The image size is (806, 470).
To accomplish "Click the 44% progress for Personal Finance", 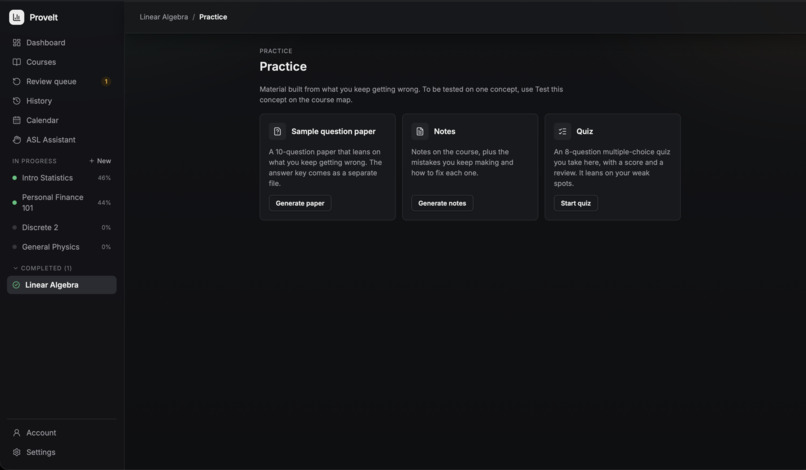I will (104, 203).
